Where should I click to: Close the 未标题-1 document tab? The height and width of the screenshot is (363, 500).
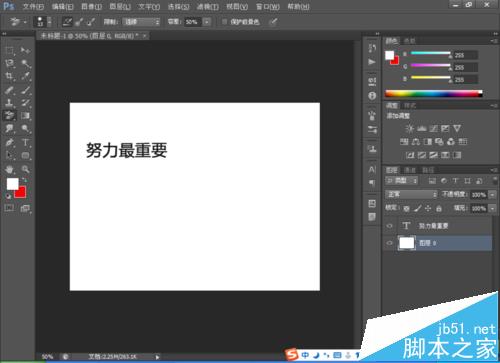tap(144, 36)
